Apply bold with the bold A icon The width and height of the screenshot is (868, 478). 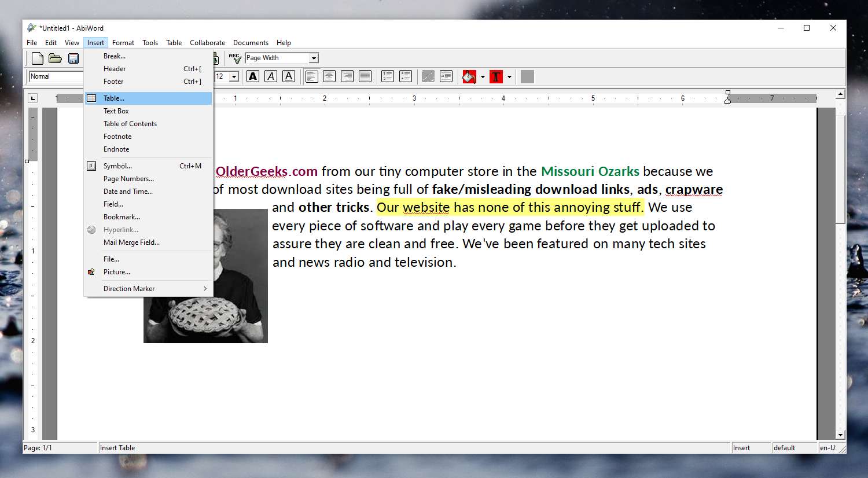pyautogui.click(x=253, y=76)
